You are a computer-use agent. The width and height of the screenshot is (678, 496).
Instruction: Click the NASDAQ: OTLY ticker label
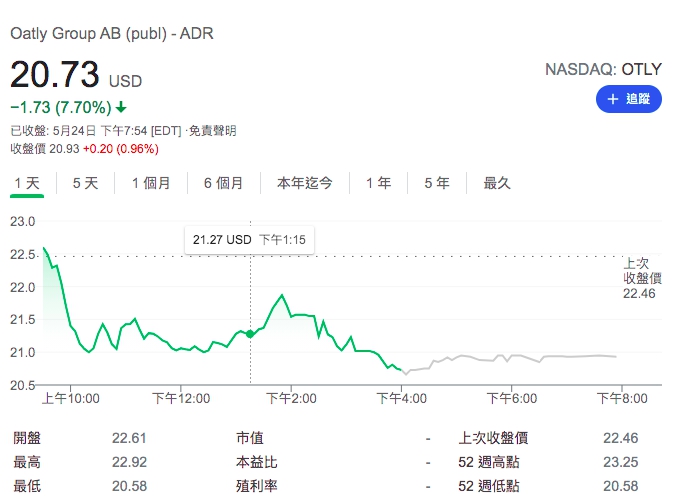point(603,69)
